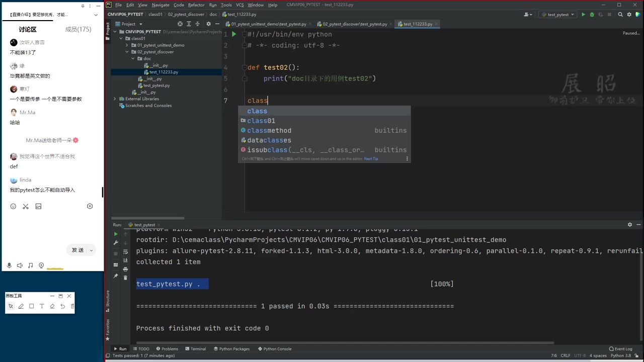Image resolution: width=644 pixels, height=362 pixels.
Task: Select the pointer tool in drawing board
Action: pos(11,306)
